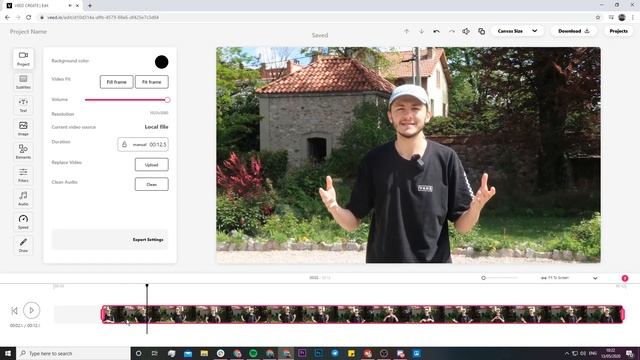Adjust the timeline zoom slider

coord(499,278)
